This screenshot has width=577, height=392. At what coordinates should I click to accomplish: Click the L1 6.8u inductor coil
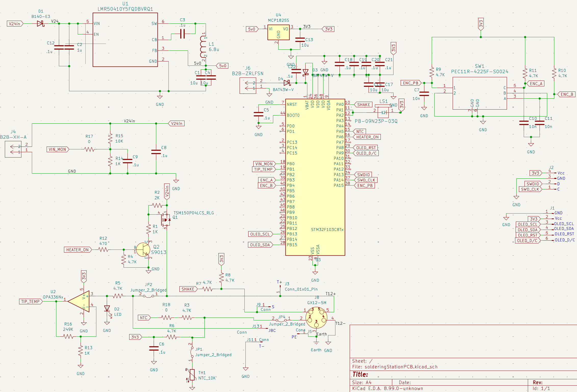203,47
